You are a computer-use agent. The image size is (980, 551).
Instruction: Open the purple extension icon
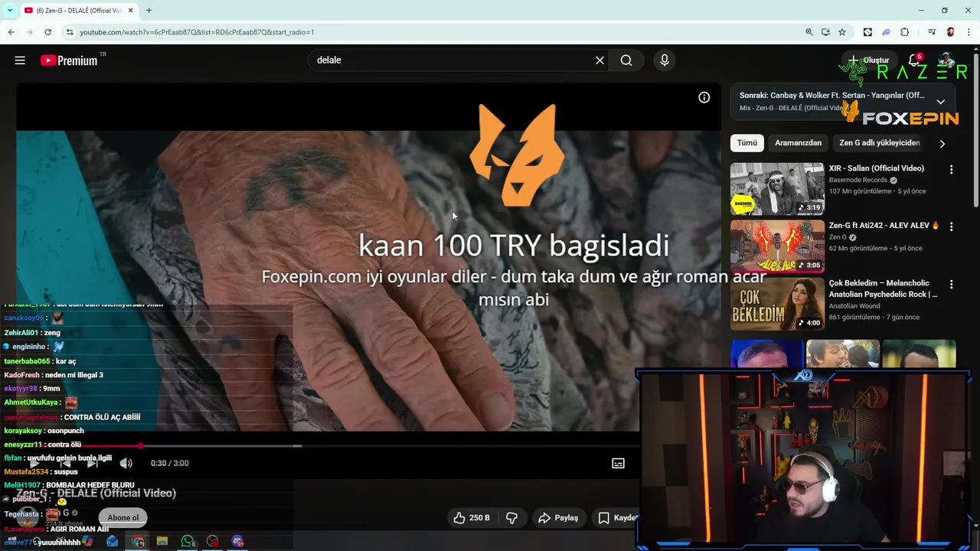pos(886,32)
